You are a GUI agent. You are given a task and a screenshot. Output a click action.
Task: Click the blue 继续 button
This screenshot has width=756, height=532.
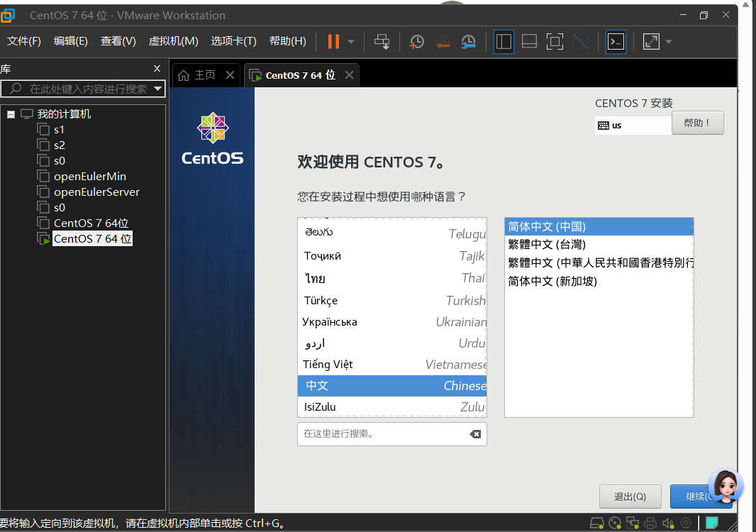(x=701, y=497)
